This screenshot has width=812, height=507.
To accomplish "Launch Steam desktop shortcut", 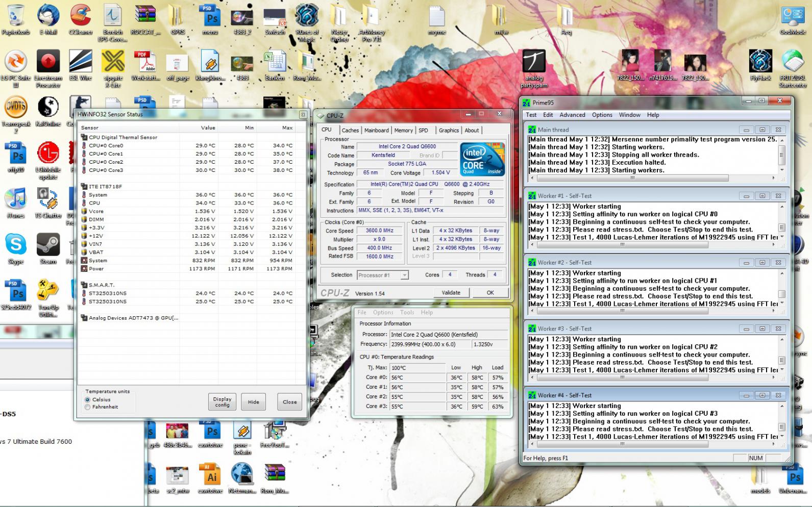I will pos(48,248).
